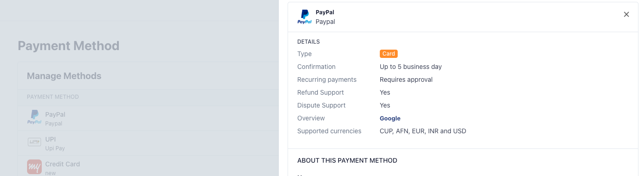Click the PAYMENT METHOD column header
Image resolution: width=644 pixels, height=176 pixels.
pos(53,97)
